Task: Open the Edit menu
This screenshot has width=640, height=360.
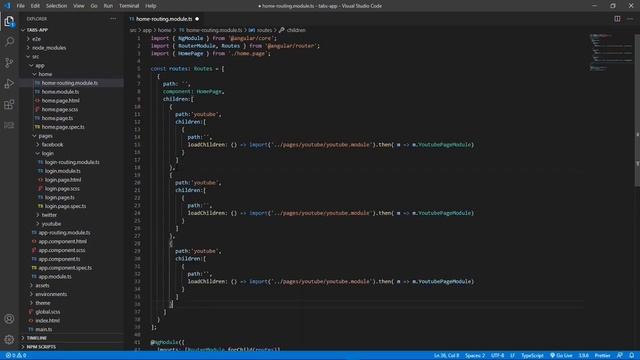Action: pos(35,6)
